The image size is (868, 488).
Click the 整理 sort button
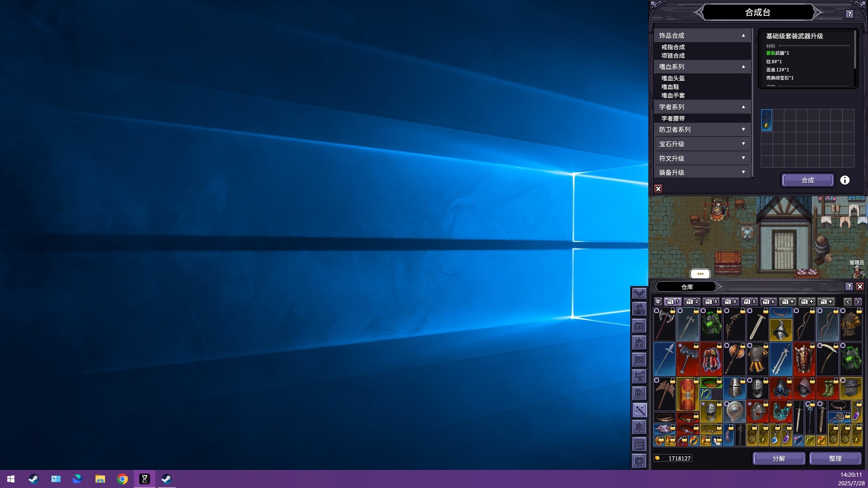[x=835, y=458]
